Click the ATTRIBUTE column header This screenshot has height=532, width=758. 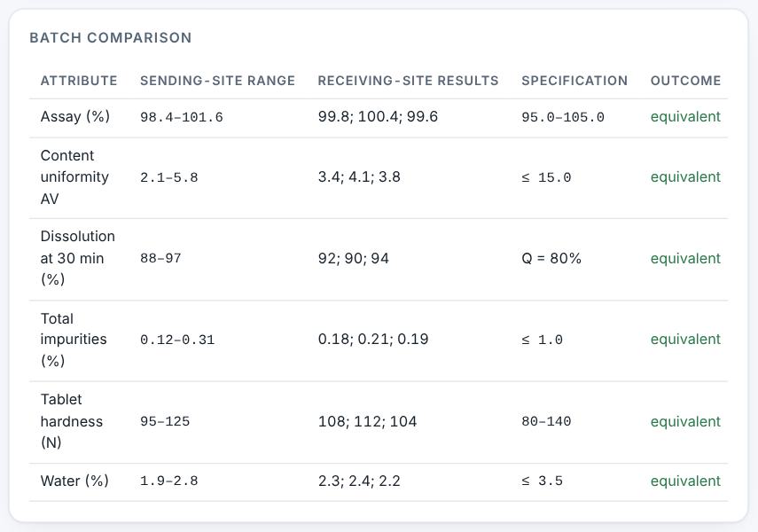tap(79, 81)
